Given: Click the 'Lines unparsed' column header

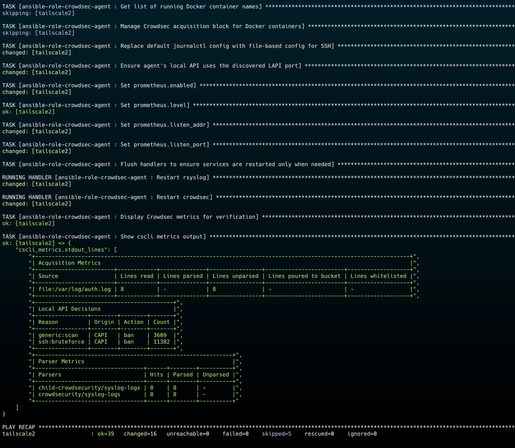Looking at the screenshot, I should (x=235, y=276).
